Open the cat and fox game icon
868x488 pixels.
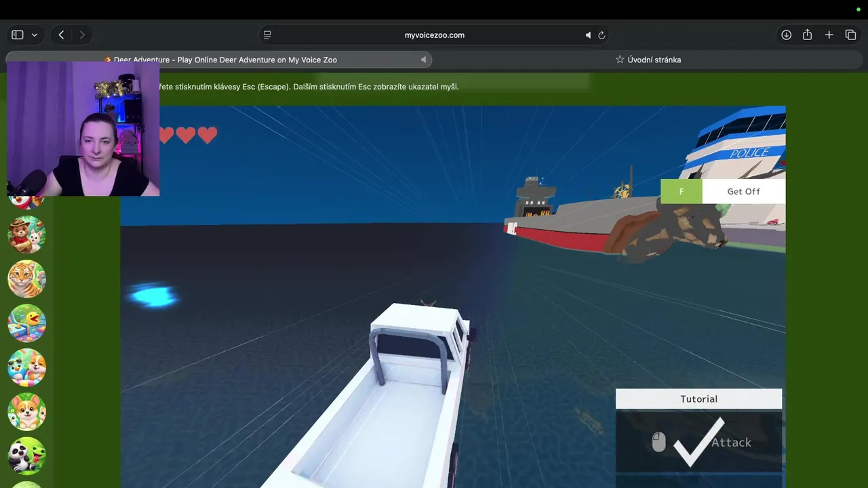(26, 367)
